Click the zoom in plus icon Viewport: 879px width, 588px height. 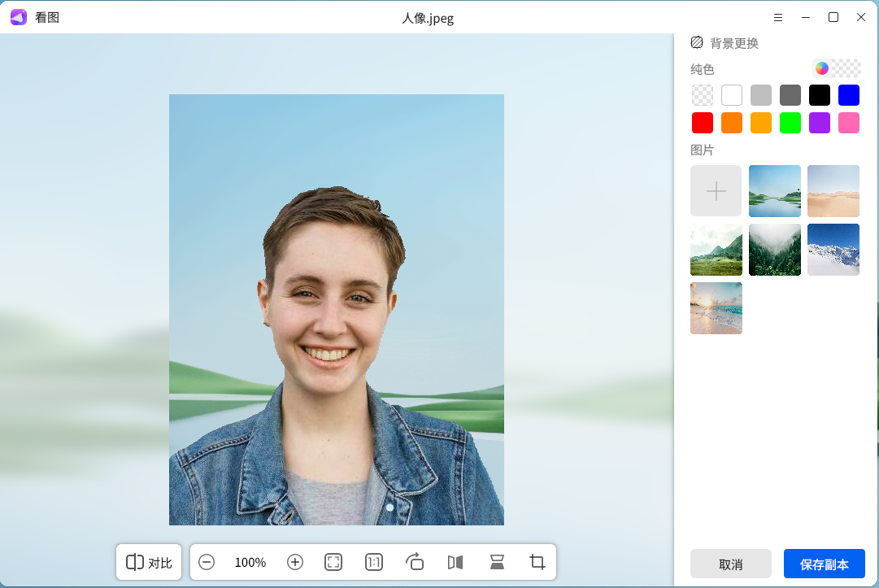295,562
